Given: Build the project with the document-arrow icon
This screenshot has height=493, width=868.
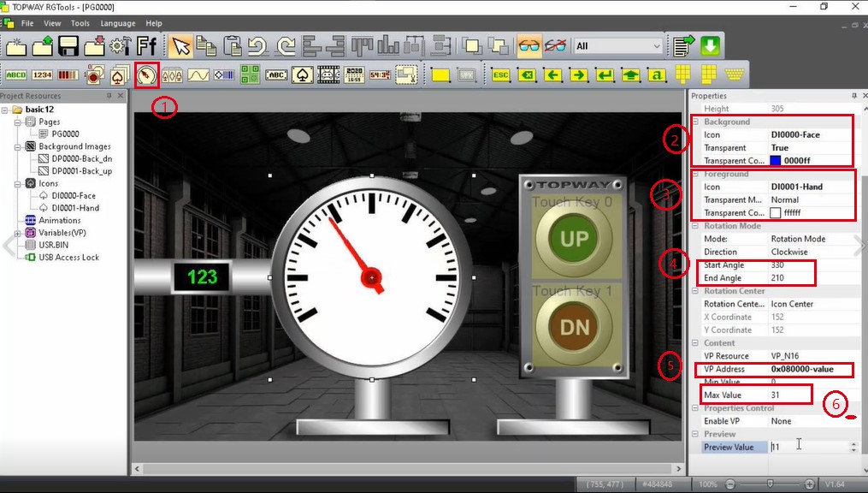Looking at the screenshot, I should tap(683, 46).
